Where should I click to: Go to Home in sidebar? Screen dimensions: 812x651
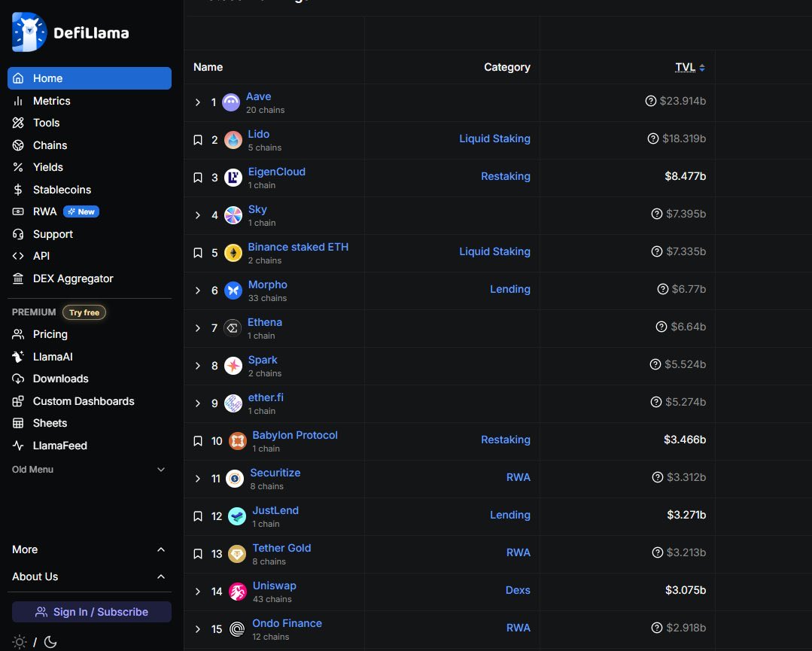pos(89,78)
